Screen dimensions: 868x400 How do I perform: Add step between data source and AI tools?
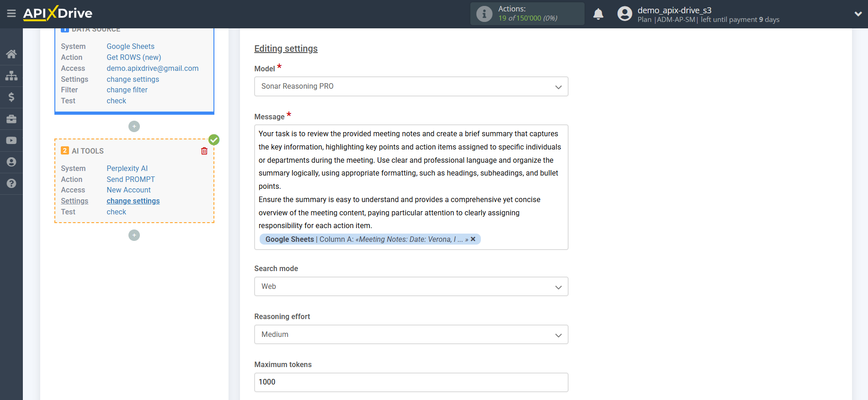point(134,126)
